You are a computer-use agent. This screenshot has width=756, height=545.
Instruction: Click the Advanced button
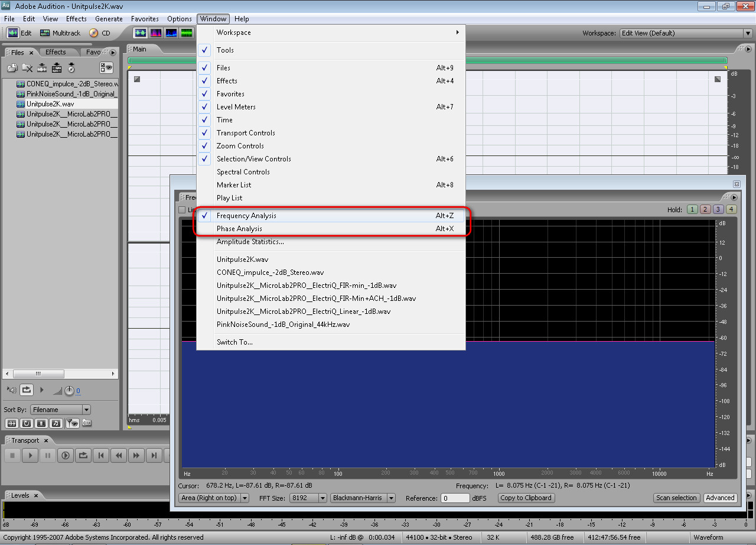click(720, 498)
